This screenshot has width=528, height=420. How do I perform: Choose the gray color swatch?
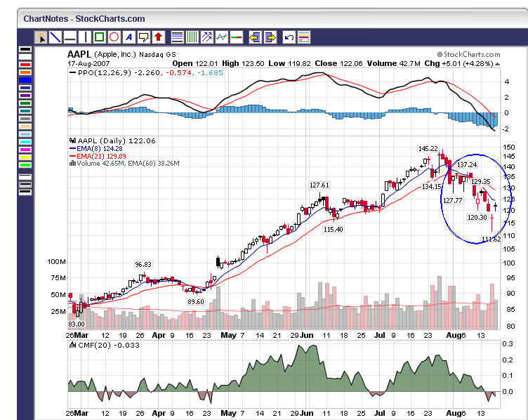[25, 119]
